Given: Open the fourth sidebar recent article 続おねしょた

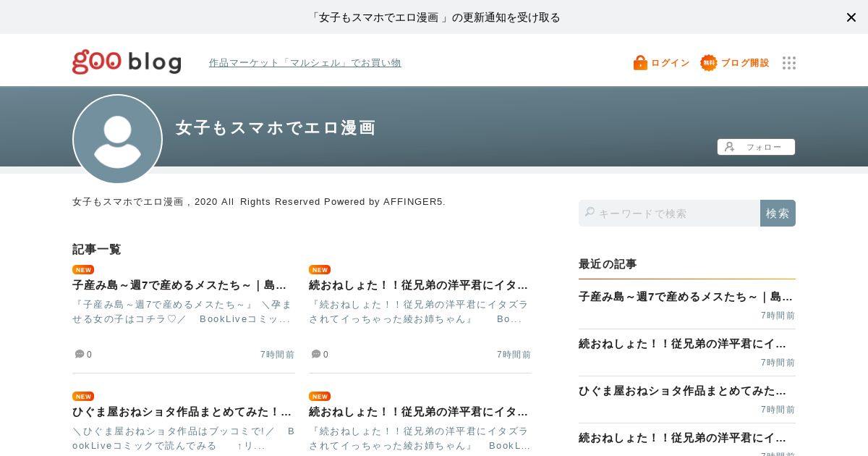Looking at the screenshot, I should pyautogui.click(x=683, y=438).
